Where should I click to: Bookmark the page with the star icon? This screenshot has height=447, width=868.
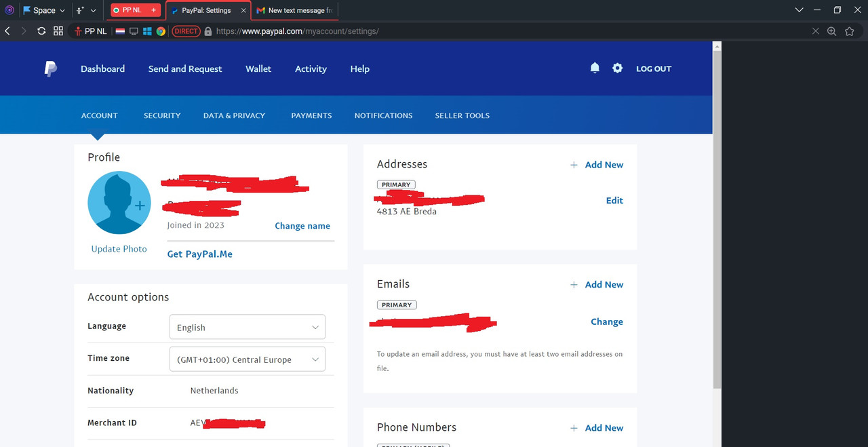(850, 31)
